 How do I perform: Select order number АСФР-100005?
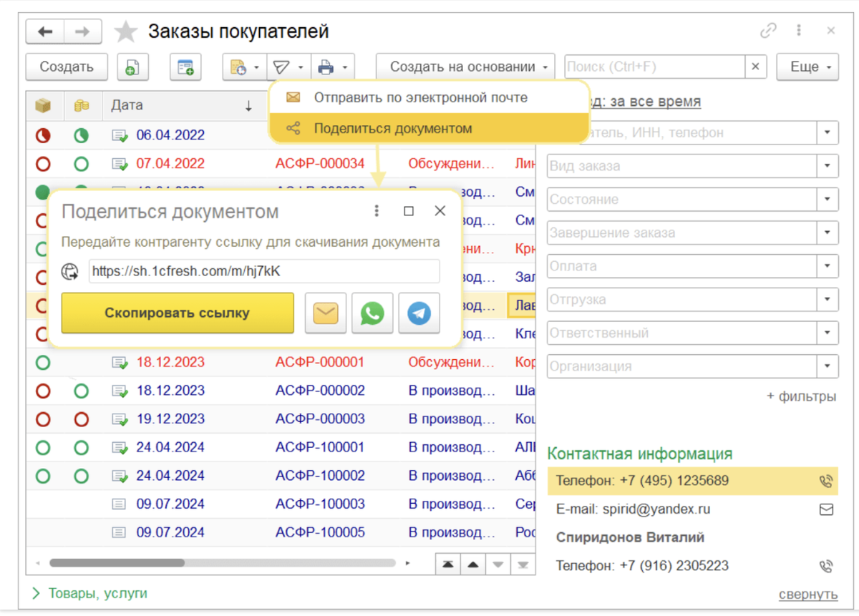[x=320, y=532]
